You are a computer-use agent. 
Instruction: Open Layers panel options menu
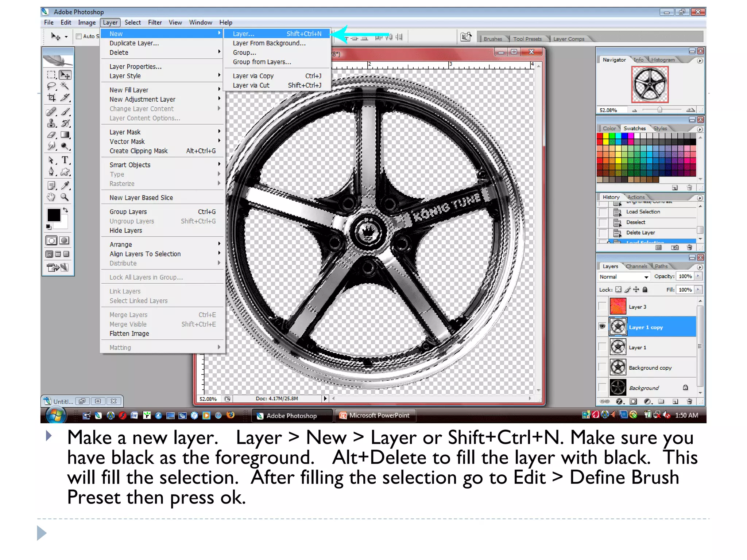pyautogui.click(x=700, y=267)
